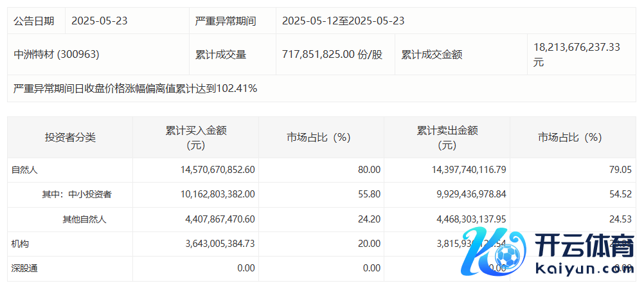Click the stock name 中洲特材 (300963)
Image resolution: width=644 pixels, height=290 pixels.
[x=57, y=55]
